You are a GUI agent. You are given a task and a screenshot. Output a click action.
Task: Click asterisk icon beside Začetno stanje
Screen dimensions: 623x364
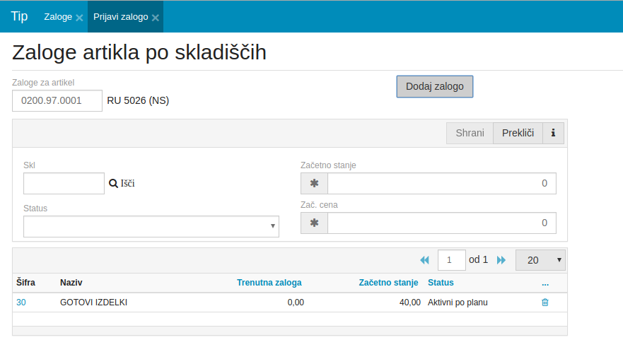click(x=314, y=183)
